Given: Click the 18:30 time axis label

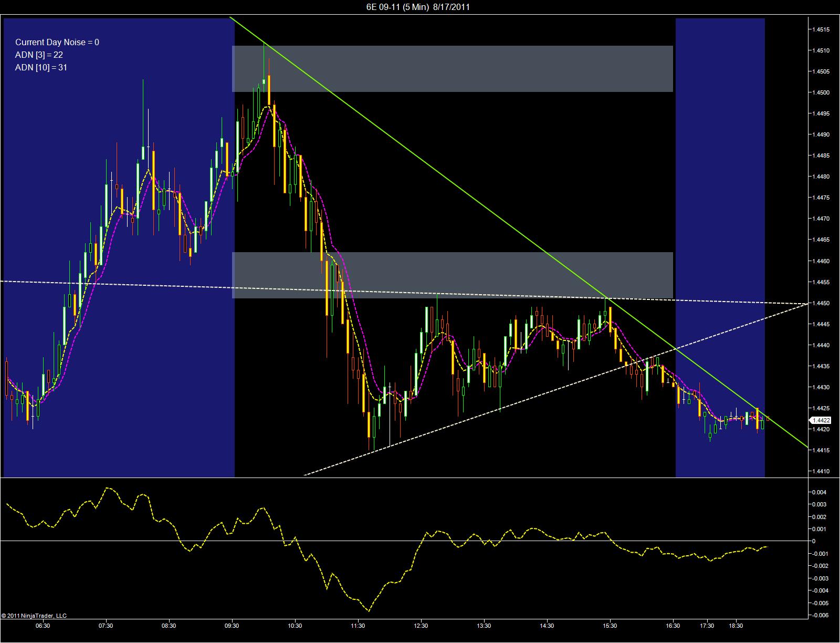Looking at the screenshot, I should coord(736,626).
